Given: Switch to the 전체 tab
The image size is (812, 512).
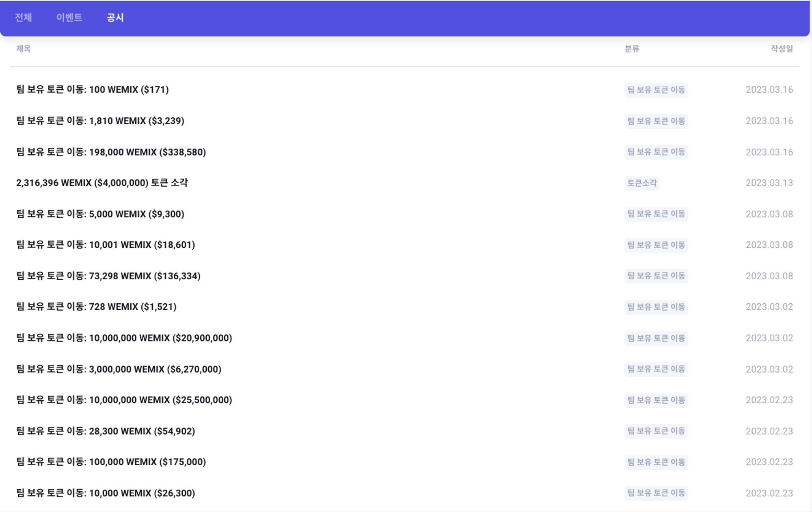Looking at the screenshot, I should (23, 17).
